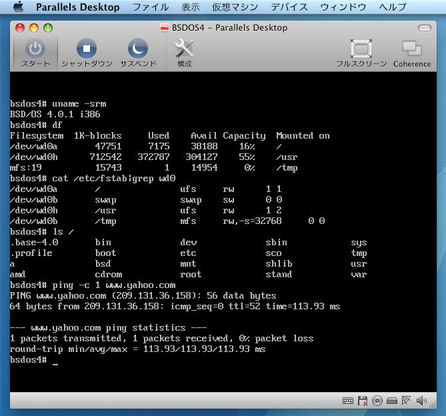Open the ファイル menu
Screen dimensions: 446x416
[x=151, y=7]
